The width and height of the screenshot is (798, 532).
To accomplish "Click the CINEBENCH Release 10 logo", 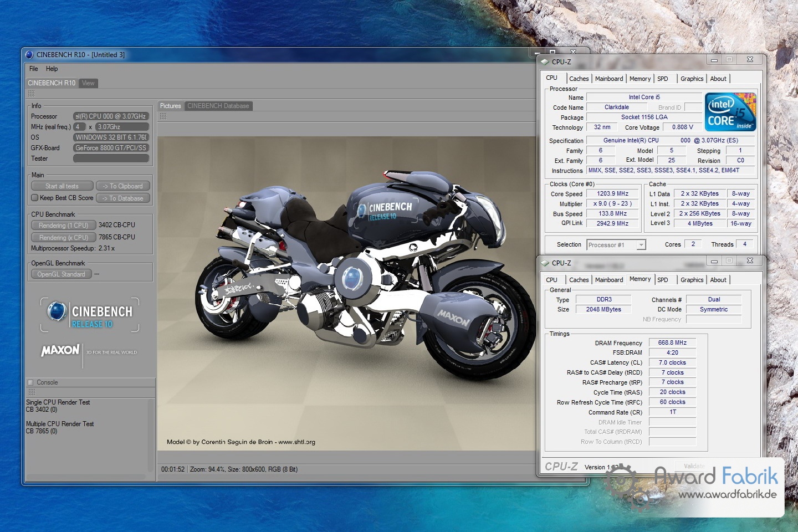I will click(90, 315).
